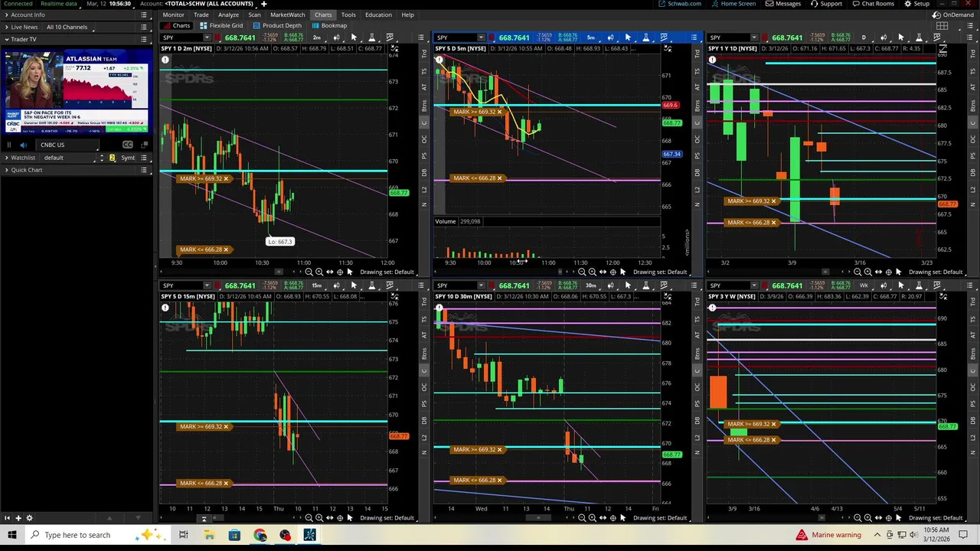Open the All 10 Channels news filter
The image size is (980, 551).
pos(67,27)
